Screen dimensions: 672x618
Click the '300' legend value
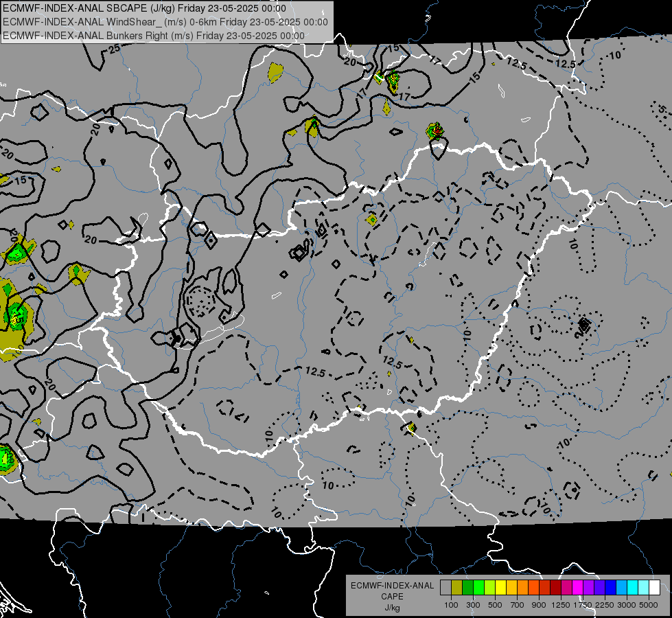(473, 605)
